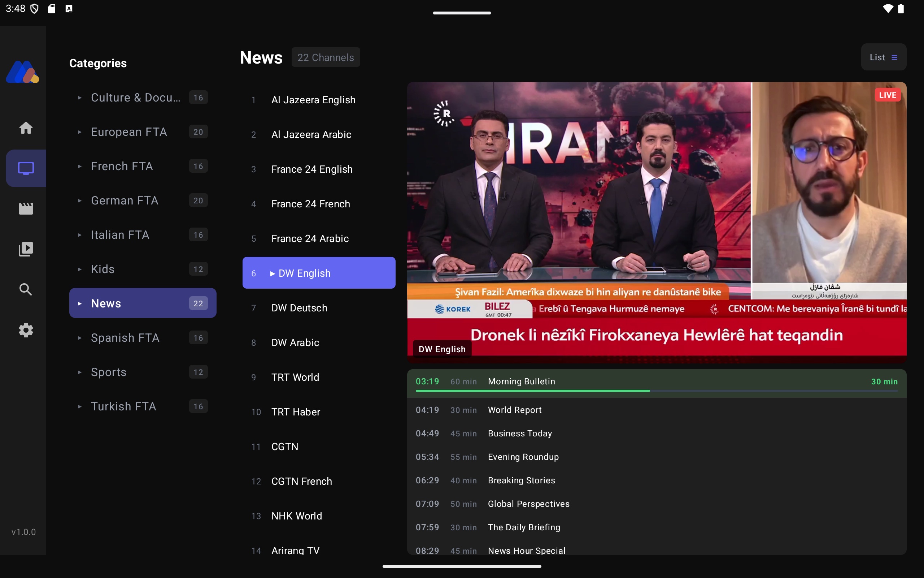Select Global Perspectives at 07:09
The image size is (924, 578).
656,504
